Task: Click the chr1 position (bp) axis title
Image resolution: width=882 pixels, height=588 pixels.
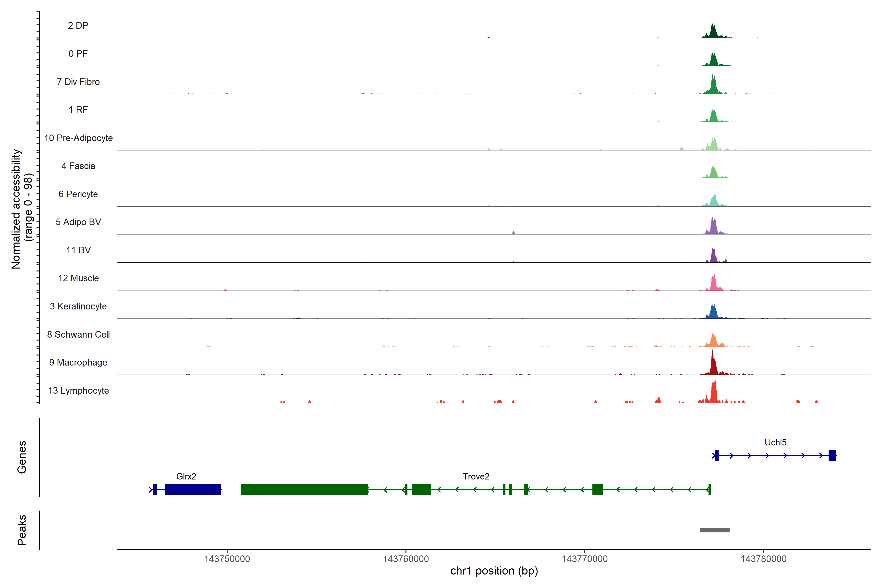Action: (494, 571)
